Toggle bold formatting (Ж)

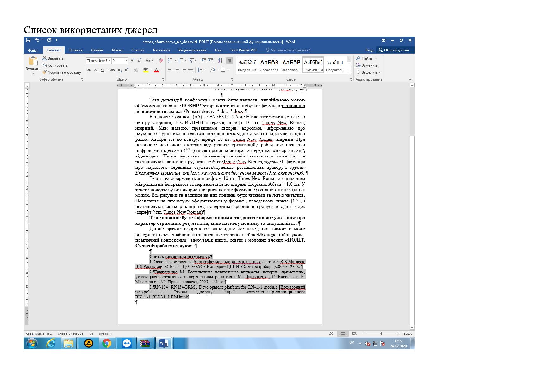pyautogui.click(x=89, y=70)
